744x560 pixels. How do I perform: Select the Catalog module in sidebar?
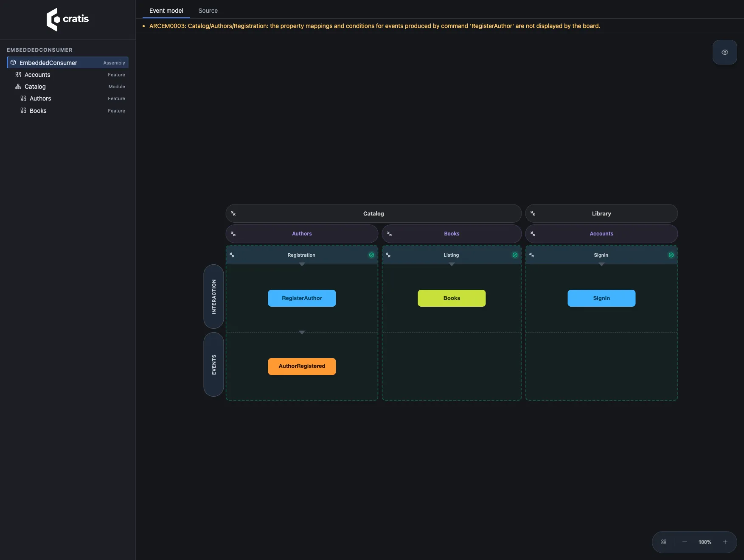point(68,87)
